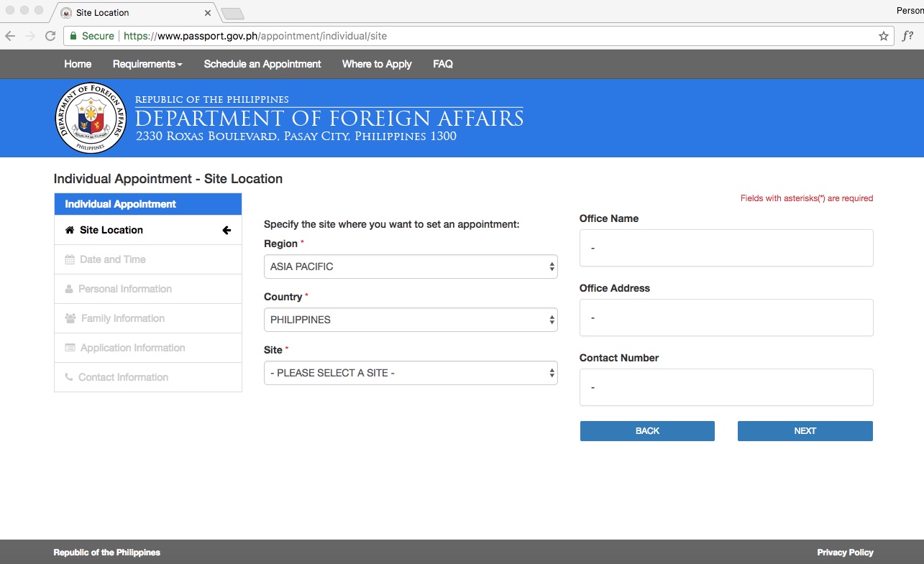Open the Country dropdown showing PHILIPPINES
This screenshot has width=924, height=564.
point(410,319)
